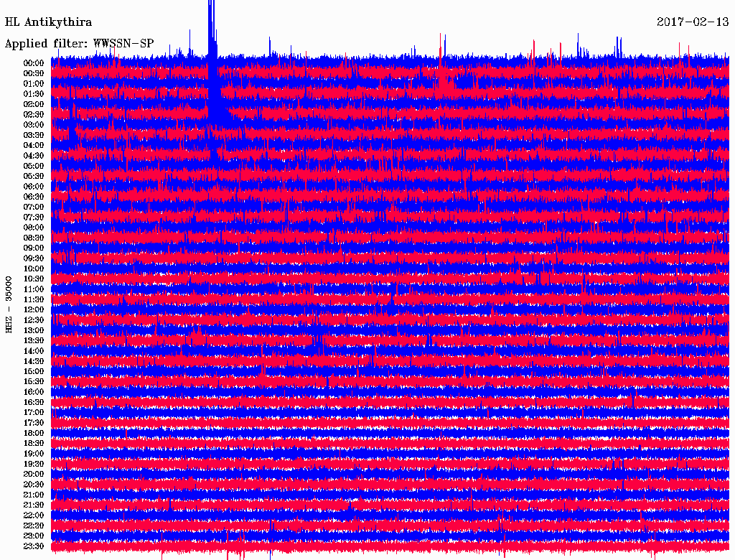Click the Applied filter: WWSSN-SP label
This screenshot has width=735, height=560.
click(79, 44)
